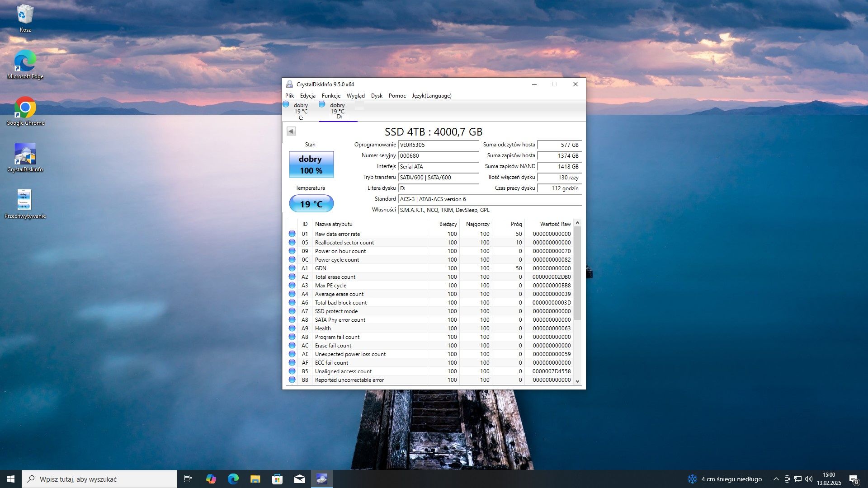Open the Język(Language) menu
The image size is (868, 488).
coord(431,96)
